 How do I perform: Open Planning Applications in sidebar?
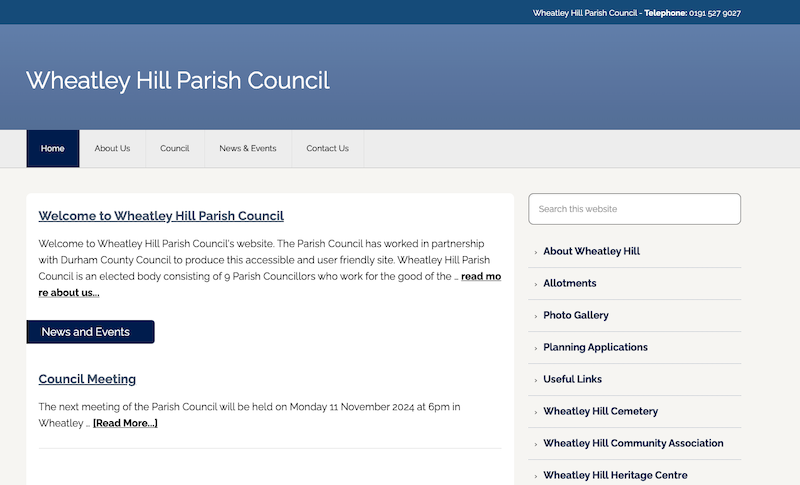(x=595, y=347)
